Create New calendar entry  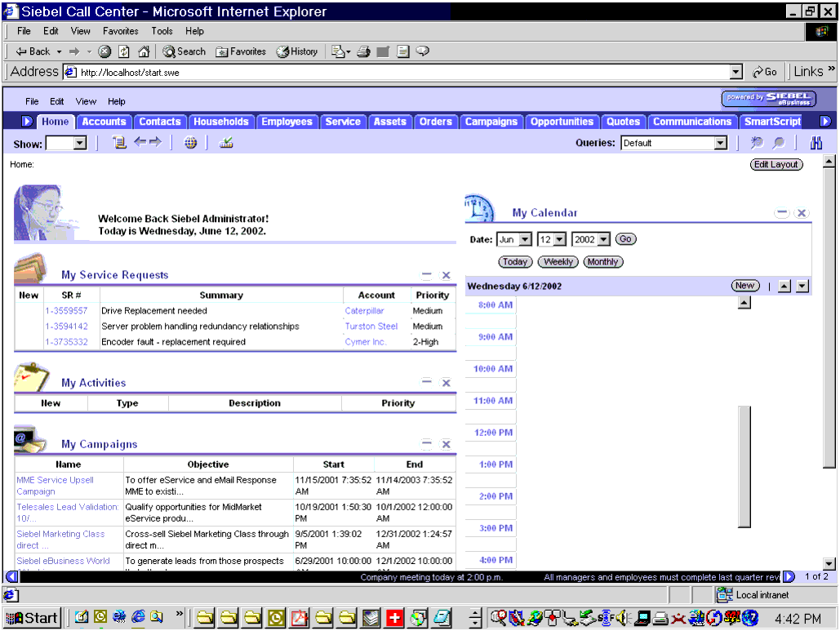[x=745, y=286]
